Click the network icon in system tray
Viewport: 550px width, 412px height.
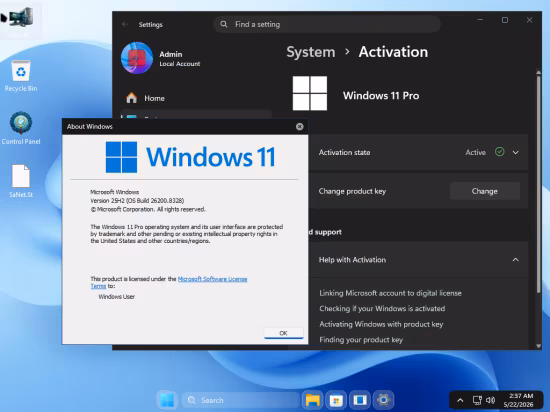[477, 400]
